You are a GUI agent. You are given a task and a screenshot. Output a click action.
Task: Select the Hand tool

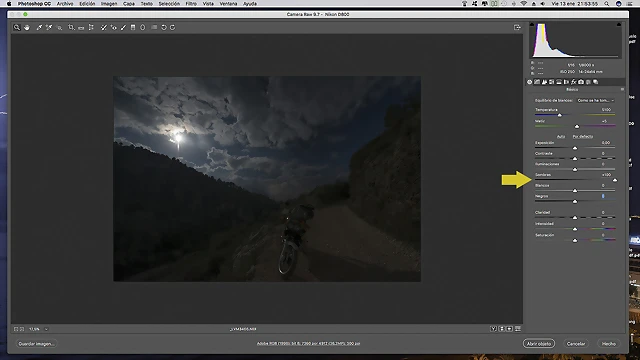(27, 27)
